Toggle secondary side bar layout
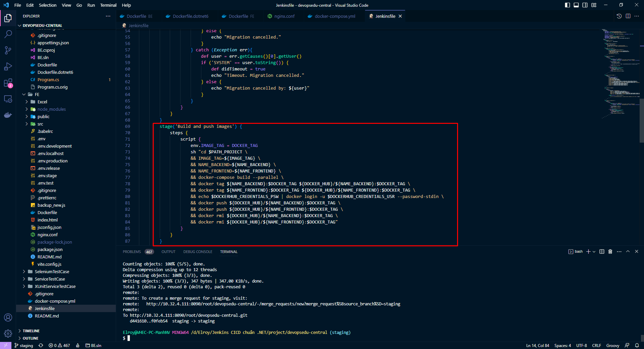The height and width of the screenshot is (349, 644). point(585,5)
